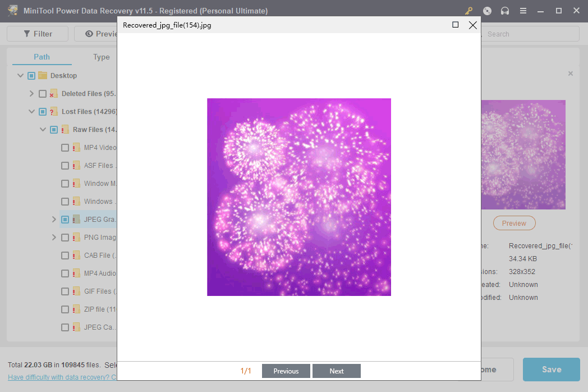The width and height of the screenshot is (588, 392).
Task: Click the PNG Image folder icon
Action: [76, 238]
